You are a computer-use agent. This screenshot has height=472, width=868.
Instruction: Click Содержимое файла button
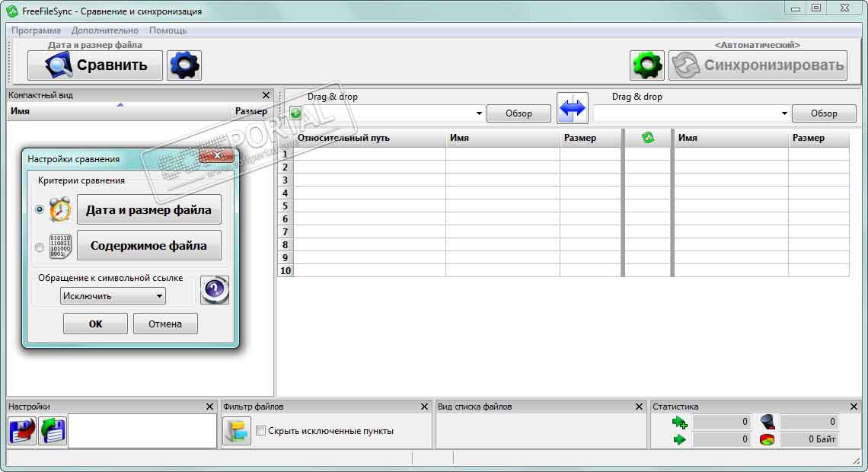click(149, 246)
